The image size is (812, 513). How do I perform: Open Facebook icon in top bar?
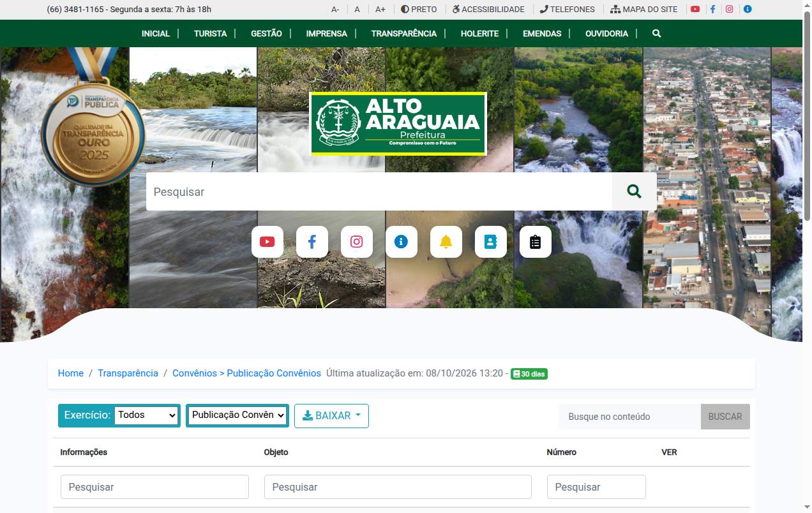click(712, 10)
